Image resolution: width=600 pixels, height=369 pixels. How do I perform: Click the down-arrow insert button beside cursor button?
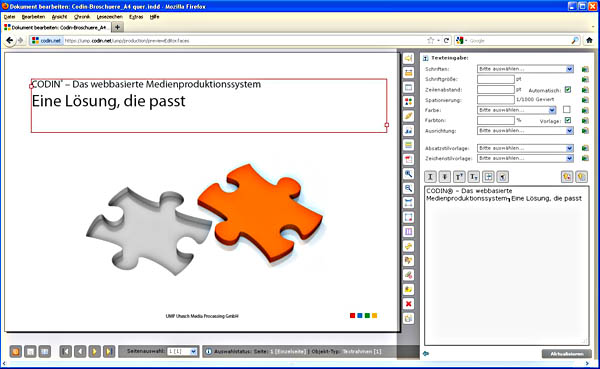445,177
